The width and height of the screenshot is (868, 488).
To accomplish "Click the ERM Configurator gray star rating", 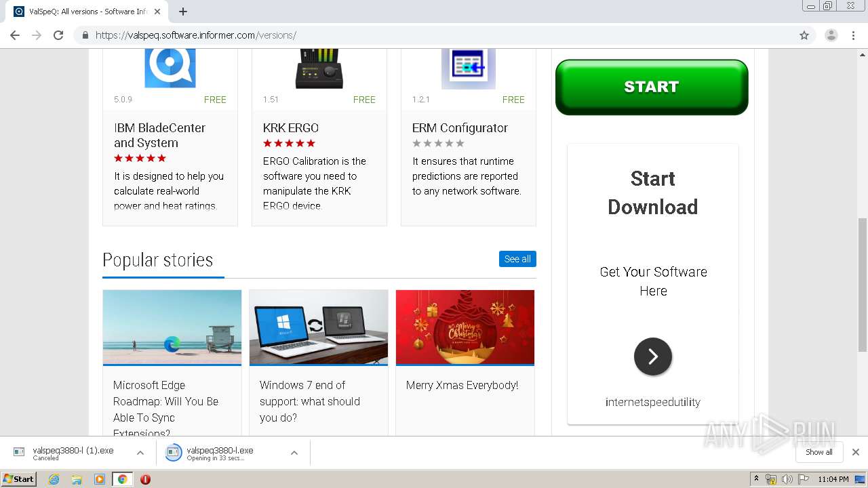I will 438,143.
